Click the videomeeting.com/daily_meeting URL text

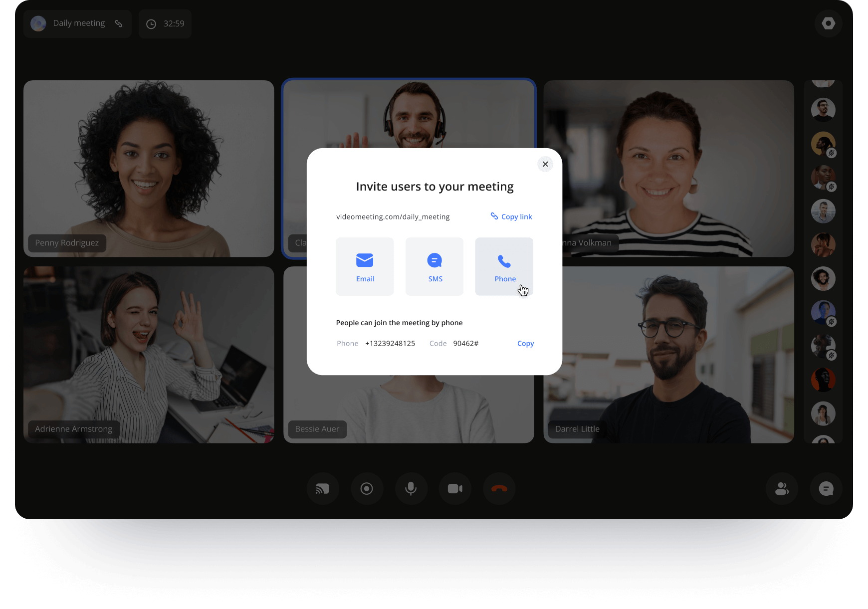[x=393, y=217]
